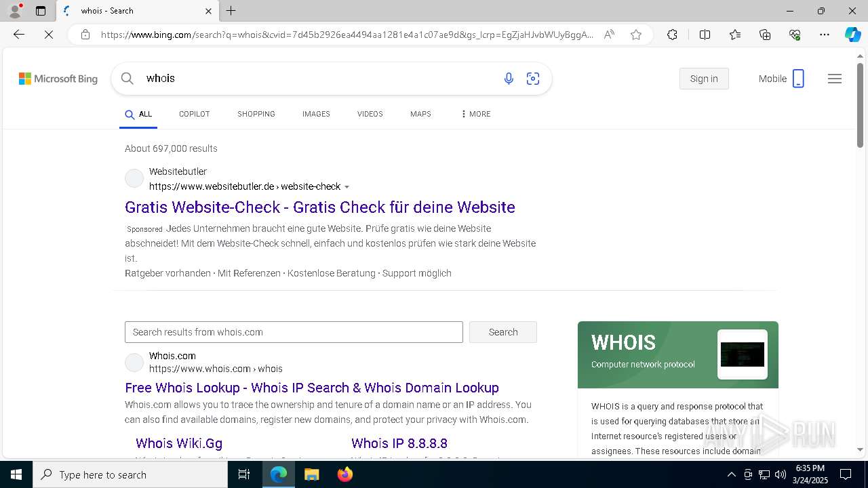The width and height of the screenshot is (868, 488).
Task: Open visual search camera icon
Action: pyautogui.click(x=533, y=79)
